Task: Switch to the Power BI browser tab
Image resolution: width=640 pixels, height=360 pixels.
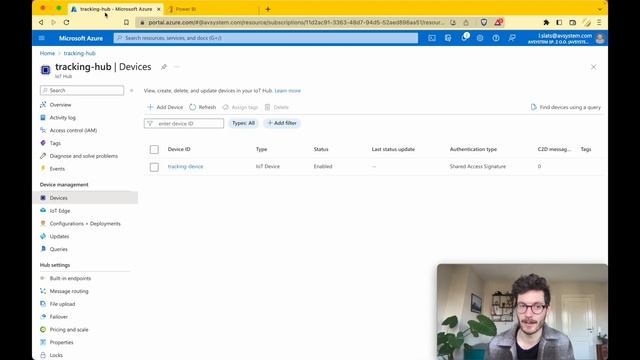Action: pos(212,9)
